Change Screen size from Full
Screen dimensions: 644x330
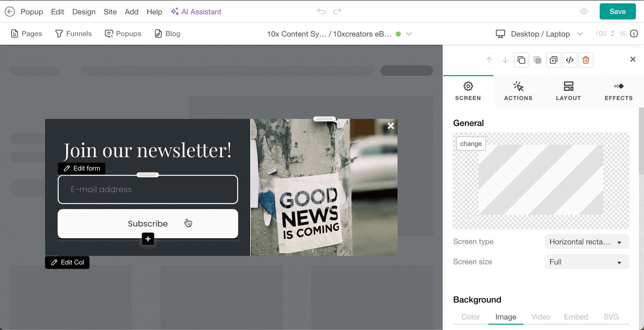coord(586,262)
